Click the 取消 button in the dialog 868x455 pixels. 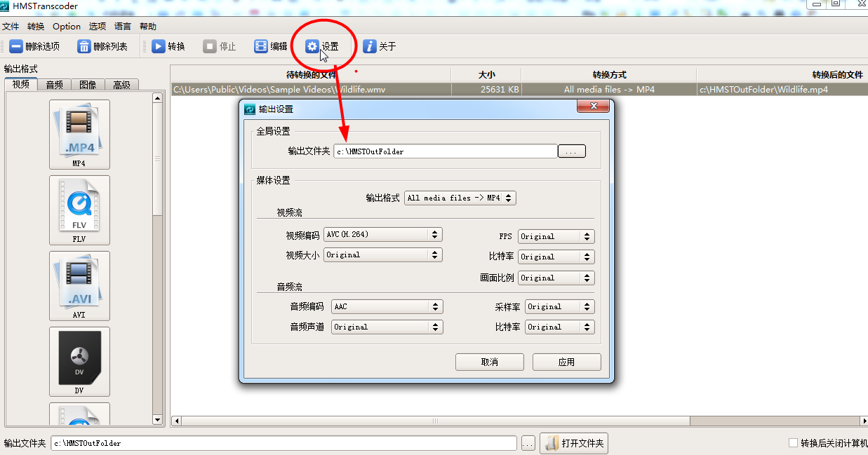point(490,362)
